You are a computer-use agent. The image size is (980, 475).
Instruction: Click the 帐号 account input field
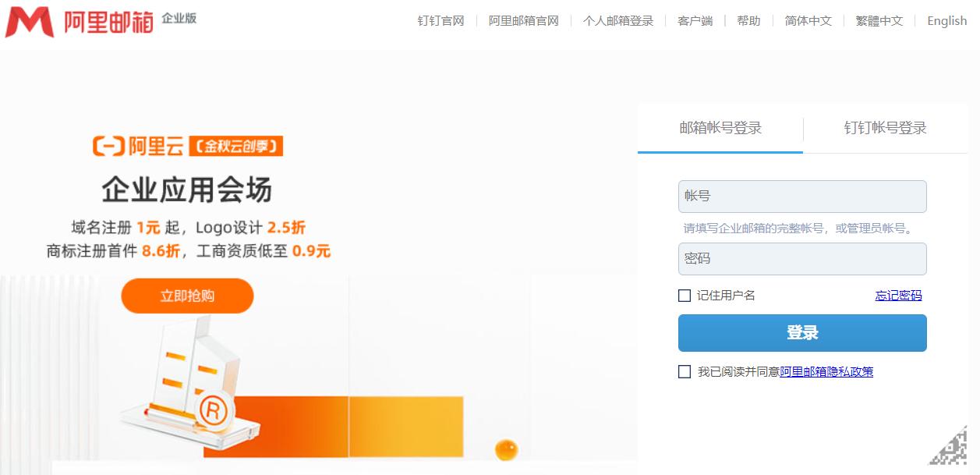tap(802, 197)
